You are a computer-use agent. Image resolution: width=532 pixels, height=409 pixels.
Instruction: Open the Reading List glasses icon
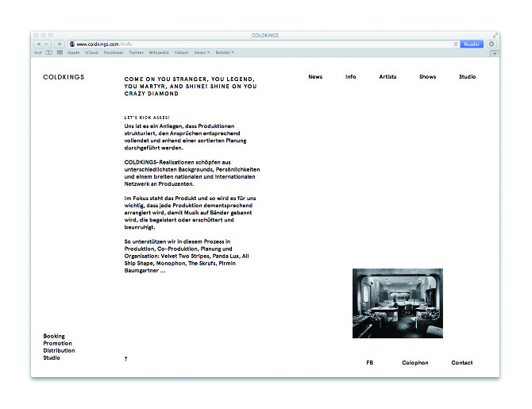click(x=38, y=52)
